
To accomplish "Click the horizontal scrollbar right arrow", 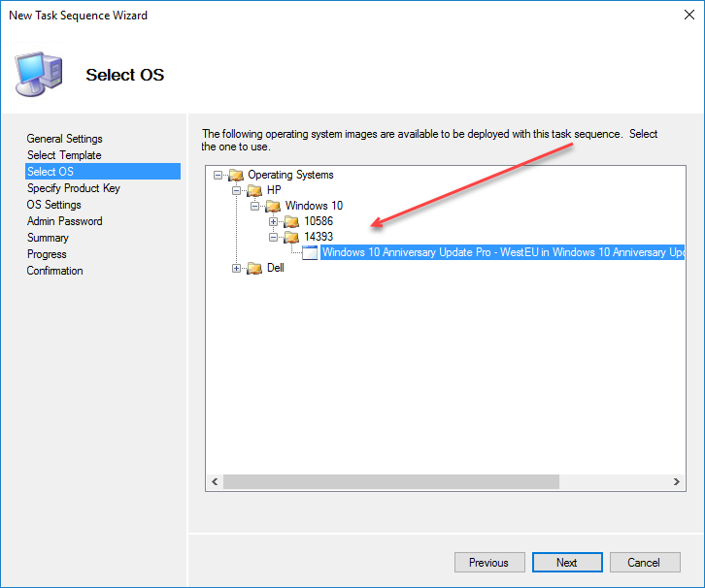I will click(x=678, y=482).
